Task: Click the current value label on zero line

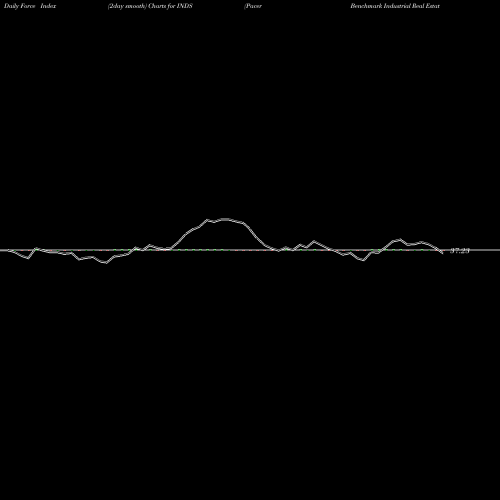Action: 460,251
